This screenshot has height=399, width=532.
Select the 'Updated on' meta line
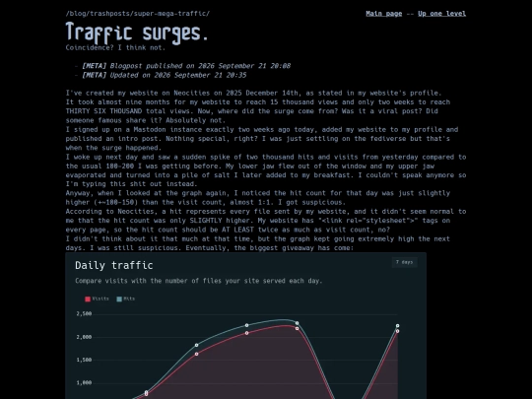tap(164, 75)
